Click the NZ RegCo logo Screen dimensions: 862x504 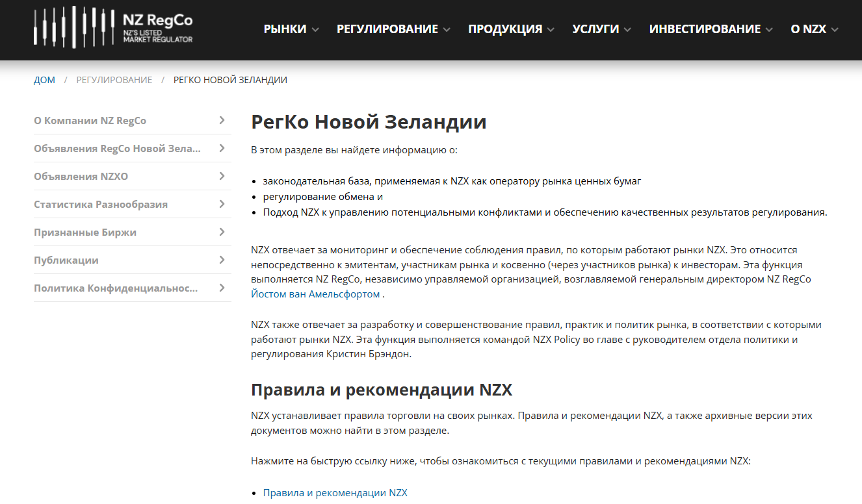[x=113, y=27]
